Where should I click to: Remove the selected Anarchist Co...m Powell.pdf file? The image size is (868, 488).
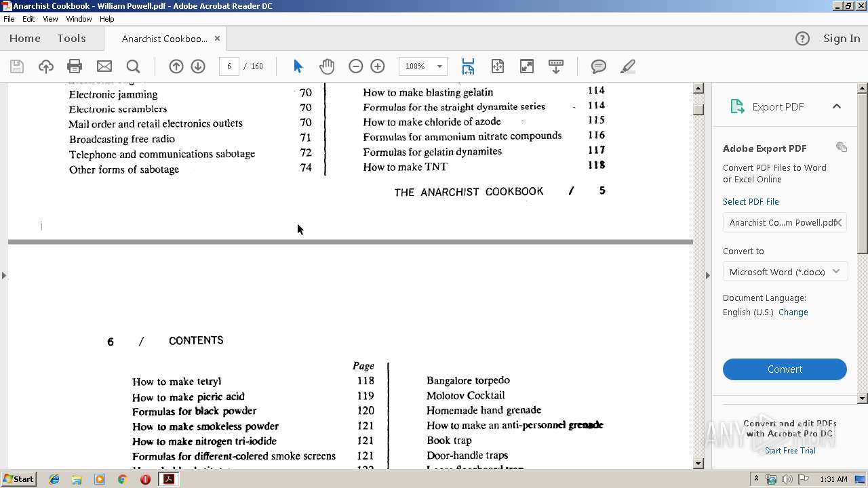point(838,222)
